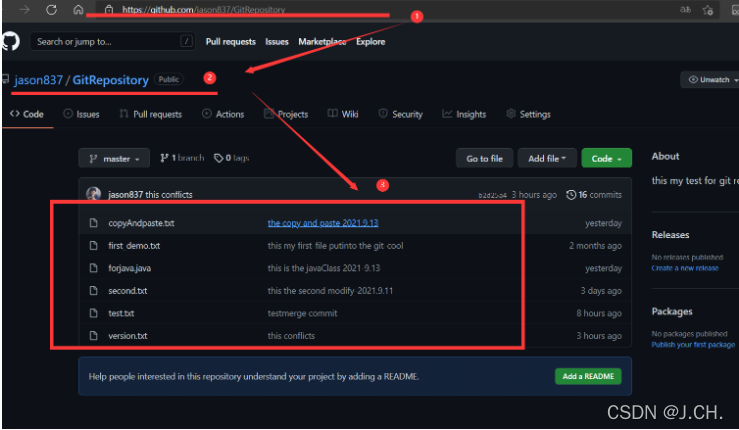Switch to the Wiki tab
Viewport: 739px width, 430px height.
pyautogui.click(x=343, y=114)
